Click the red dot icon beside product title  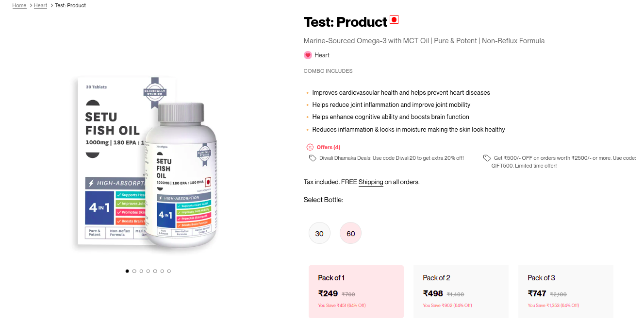click(x=394, y=20)
